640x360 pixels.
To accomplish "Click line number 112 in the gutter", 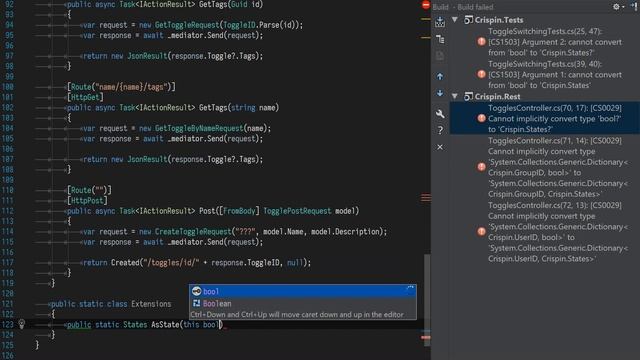I will click(x=9, y=211).
